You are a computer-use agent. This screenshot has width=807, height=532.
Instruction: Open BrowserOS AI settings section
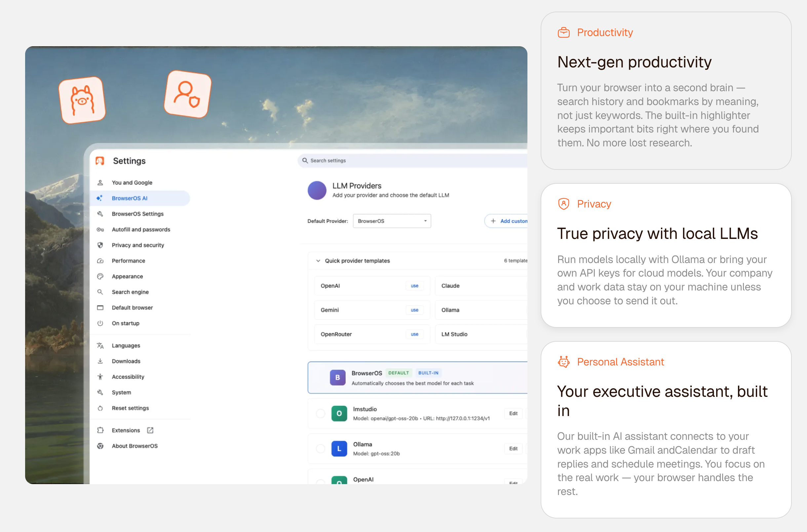tap(130, 198)
